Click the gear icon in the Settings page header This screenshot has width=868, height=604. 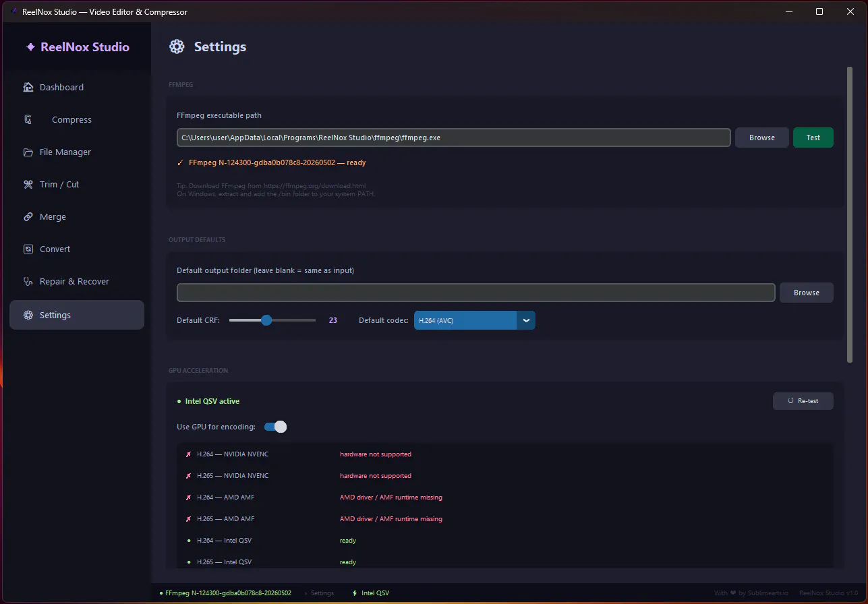point(177,47)
